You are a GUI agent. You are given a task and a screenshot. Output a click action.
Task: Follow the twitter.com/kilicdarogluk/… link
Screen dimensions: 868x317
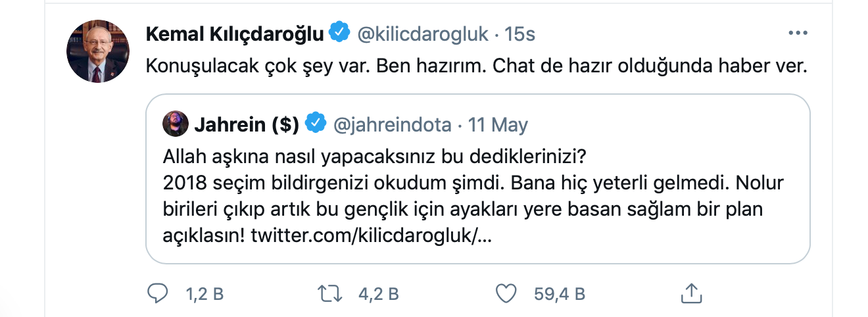pos(371,235)
